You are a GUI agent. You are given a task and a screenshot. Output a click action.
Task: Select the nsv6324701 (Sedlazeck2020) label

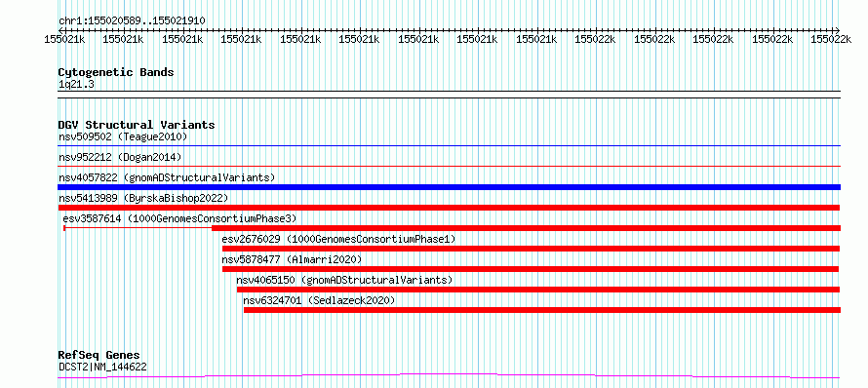pos(319,300)
